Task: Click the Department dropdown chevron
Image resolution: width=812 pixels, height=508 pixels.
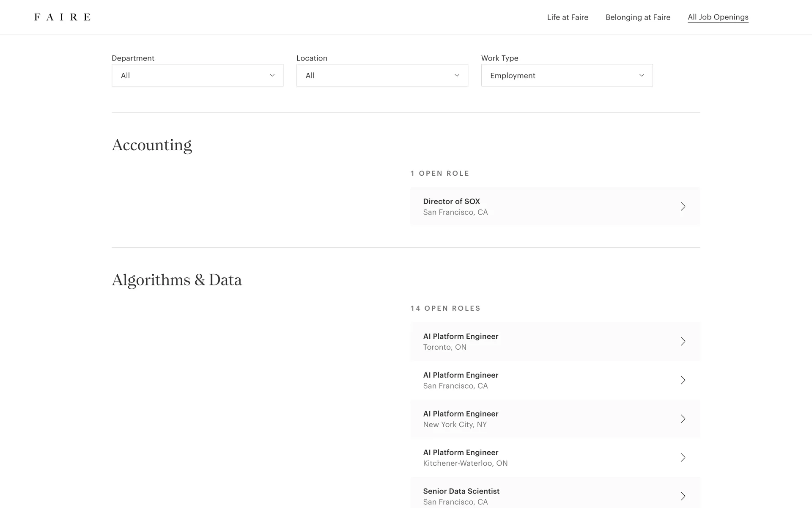Action: [x=272, y=75]
